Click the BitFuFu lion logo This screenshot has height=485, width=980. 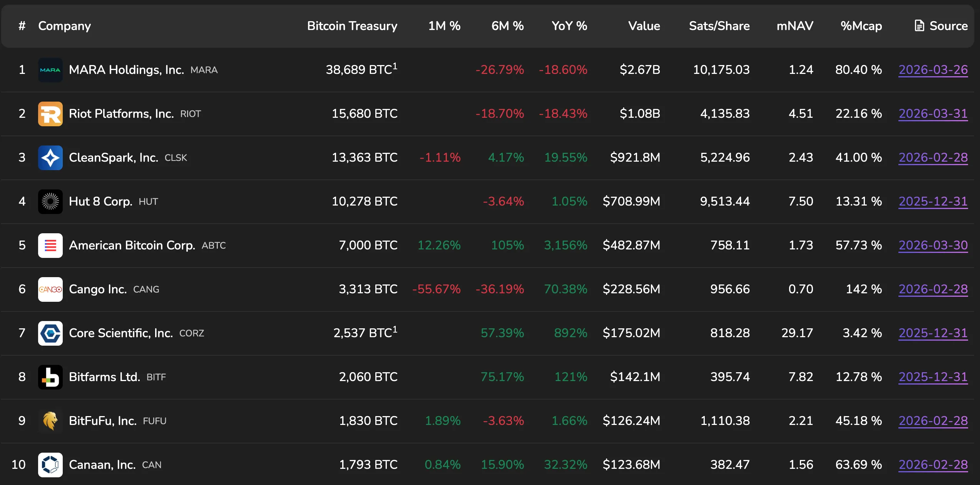pos(50,421)
